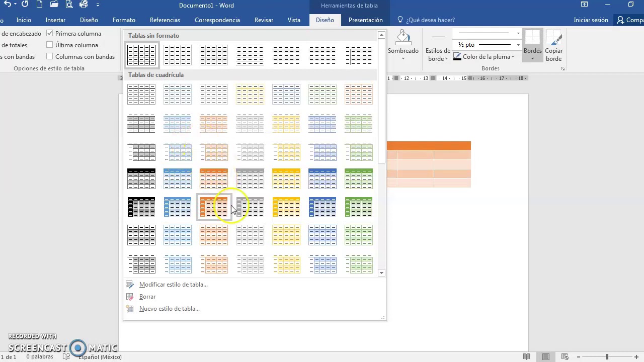This screenshot has height=362, width=644.
Task: Expand the Sombreado dropdown arrow
Action: pyautogui.click(x=403, y=59)
